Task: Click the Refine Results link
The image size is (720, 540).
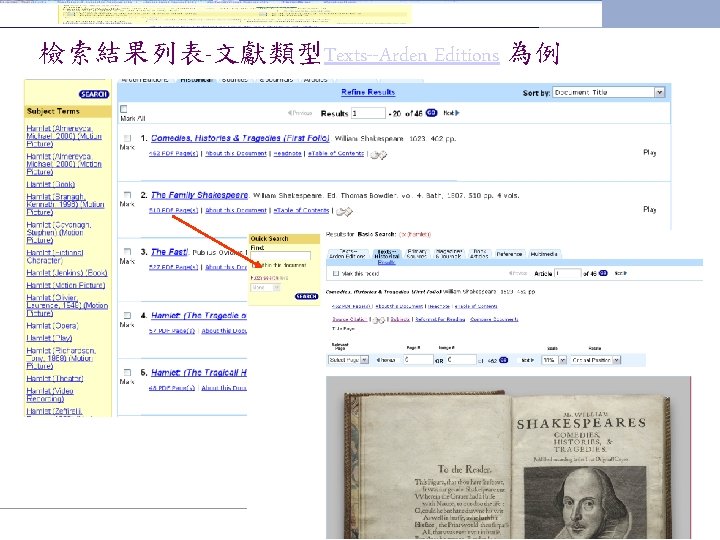Action: pyautogui.click(x=368, y=92)
